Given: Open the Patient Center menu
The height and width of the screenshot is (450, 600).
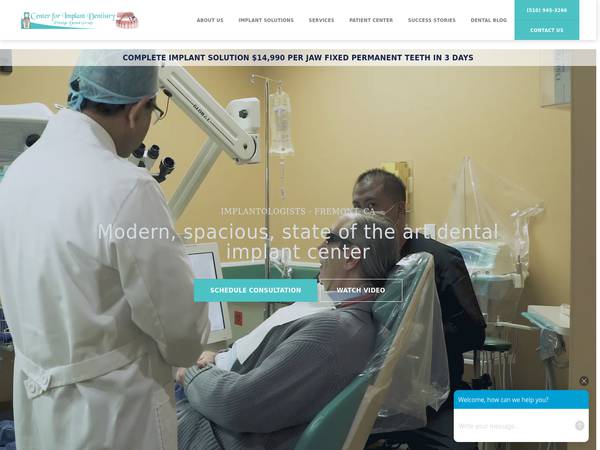Looking at the screenshot, I should (371, 20).
